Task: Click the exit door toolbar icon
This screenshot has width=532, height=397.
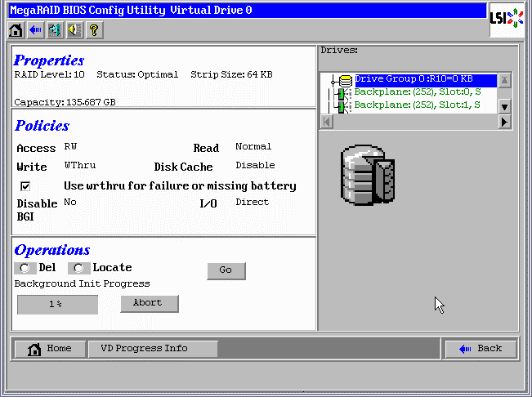Action: [x=55, y=30]
